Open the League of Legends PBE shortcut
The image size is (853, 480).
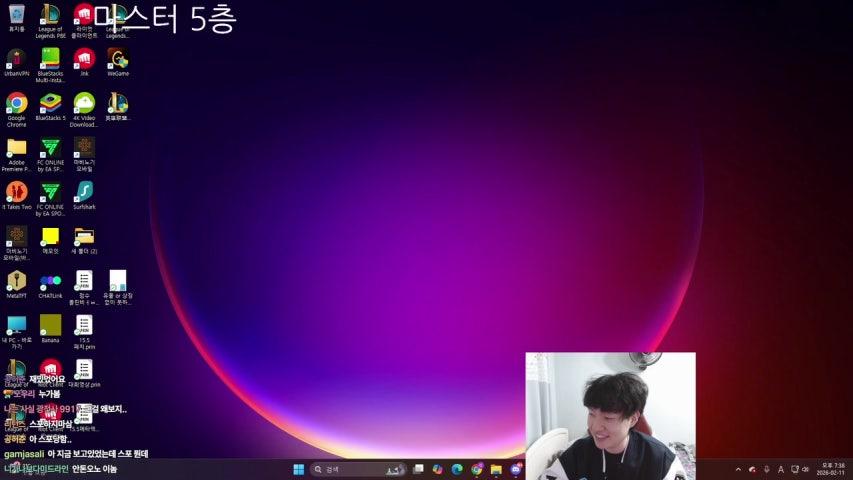click(50, 16)
